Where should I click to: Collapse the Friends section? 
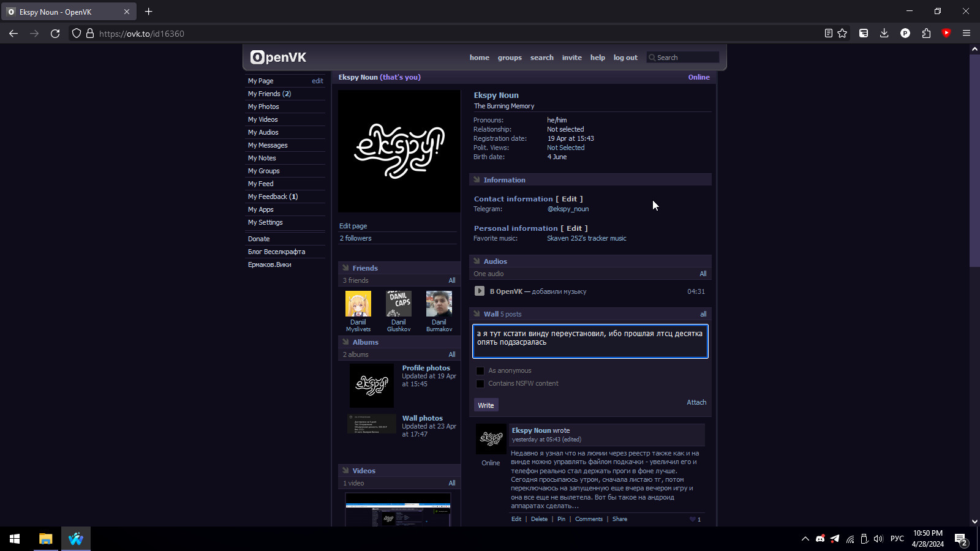pyautogui.click(x=345, y=268)
